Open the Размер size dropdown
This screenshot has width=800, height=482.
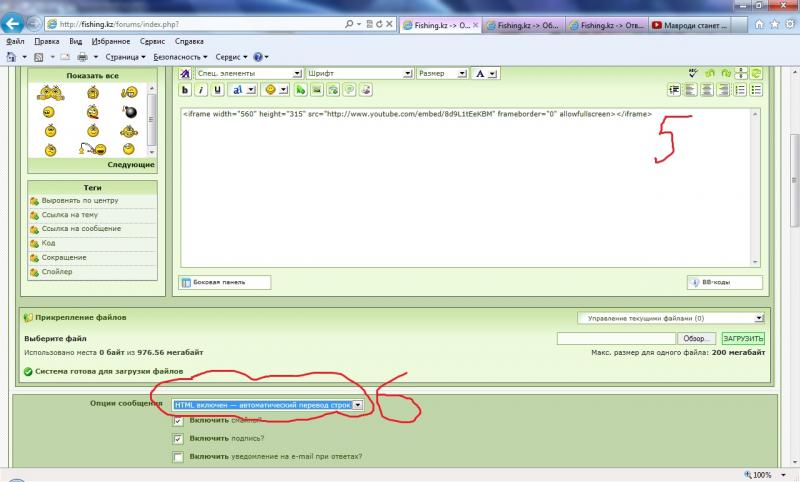click(x=462, y=73)
